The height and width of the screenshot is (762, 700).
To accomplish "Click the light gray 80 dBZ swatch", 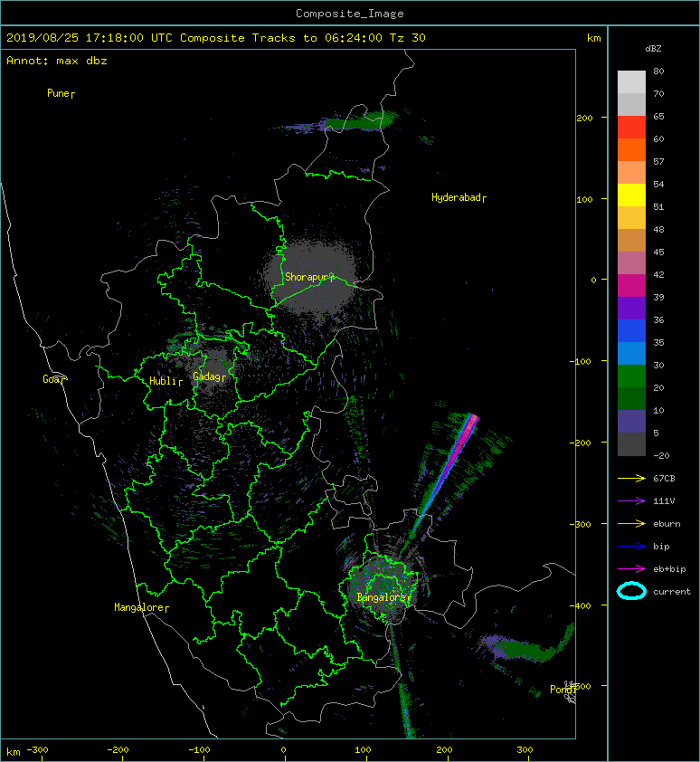I will point(631,81).
